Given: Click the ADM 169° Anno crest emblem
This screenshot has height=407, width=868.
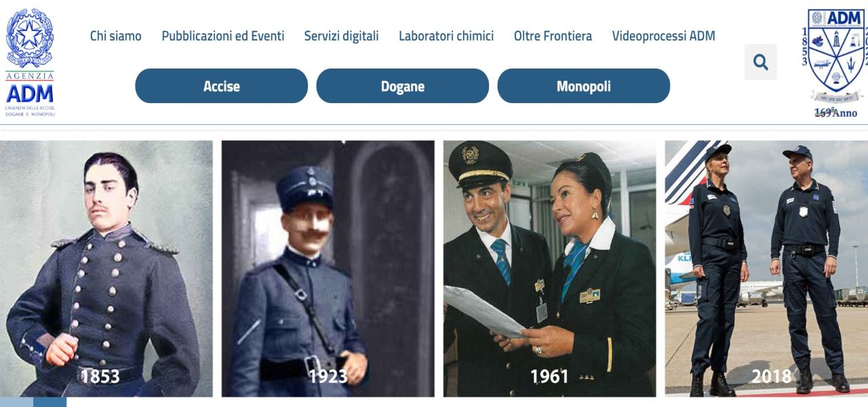Looking at the screenshot, I should tap(835, 62).
